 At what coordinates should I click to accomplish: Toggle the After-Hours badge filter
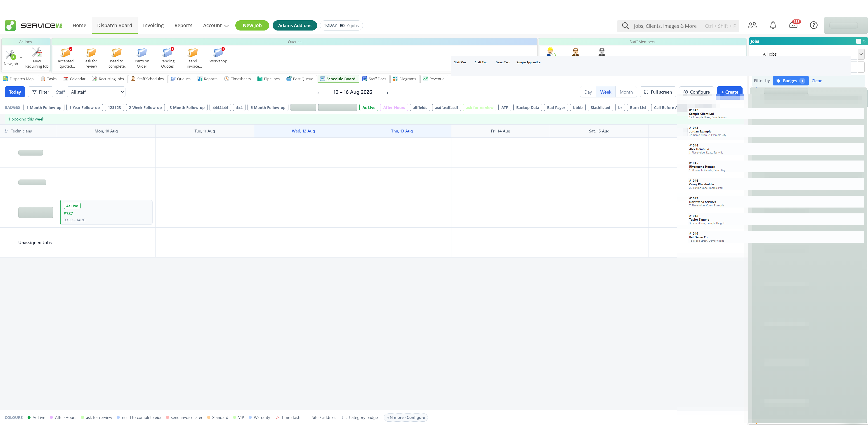click(394, 108)
